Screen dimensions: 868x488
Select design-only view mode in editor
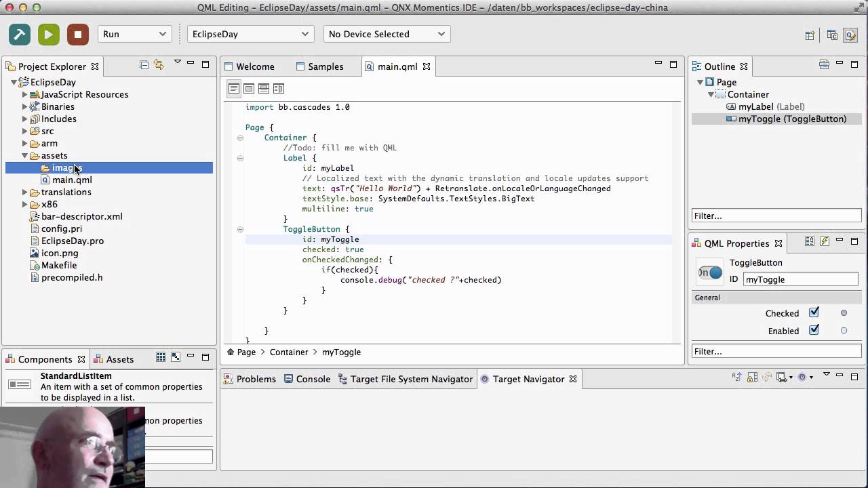click(249, 88)
